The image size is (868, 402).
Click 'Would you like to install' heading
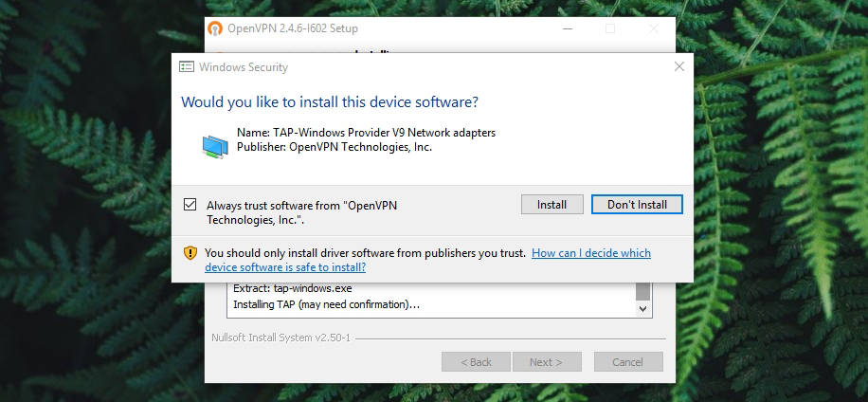tap(330, 102)
